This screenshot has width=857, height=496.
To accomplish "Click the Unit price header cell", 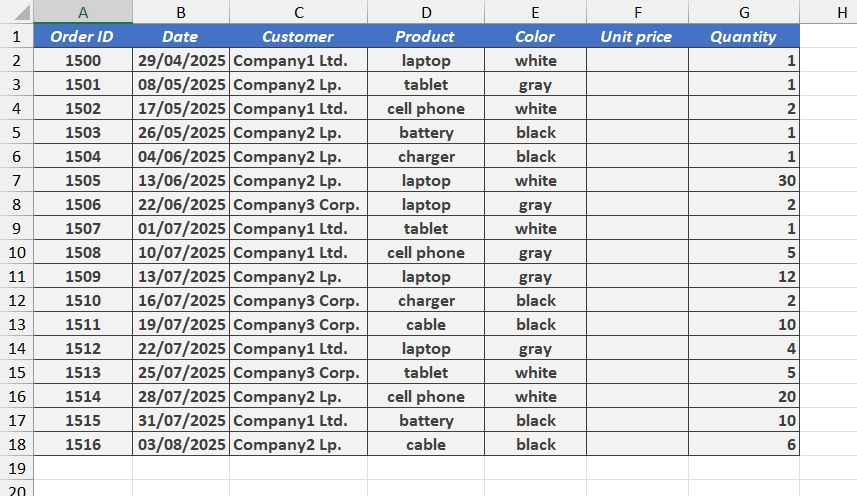I will [637, 36].
